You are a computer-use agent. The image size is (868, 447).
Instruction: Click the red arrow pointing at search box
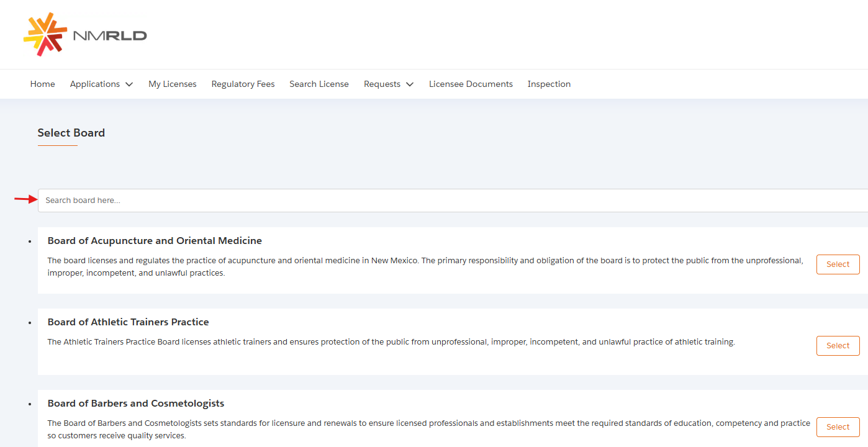(25, 199)
